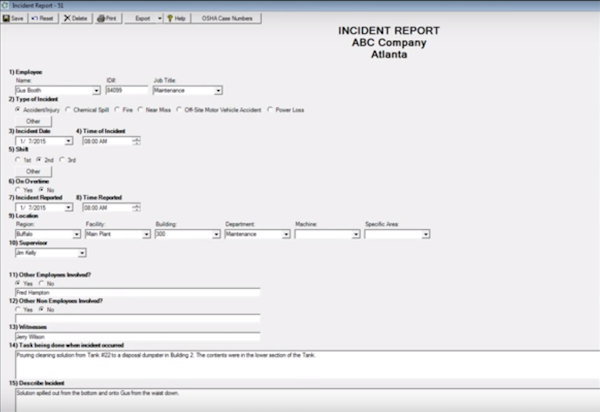This screenshot has height=412, width=600.
Task: Open the Machine dropdown
Action: pyautogui.click(x=356, y=234)
